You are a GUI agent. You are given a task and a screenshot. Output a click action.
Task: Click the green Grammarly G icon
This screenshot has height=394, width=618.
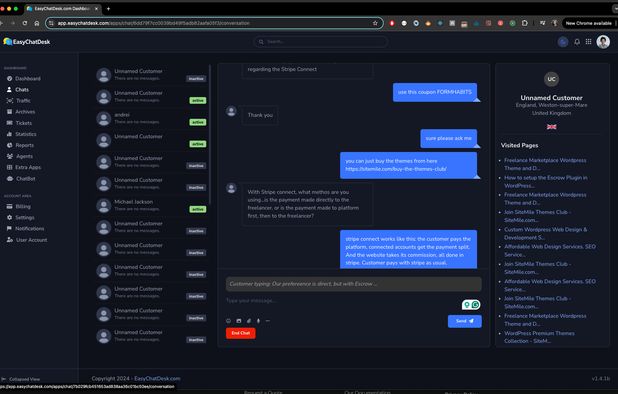(476, 305)
